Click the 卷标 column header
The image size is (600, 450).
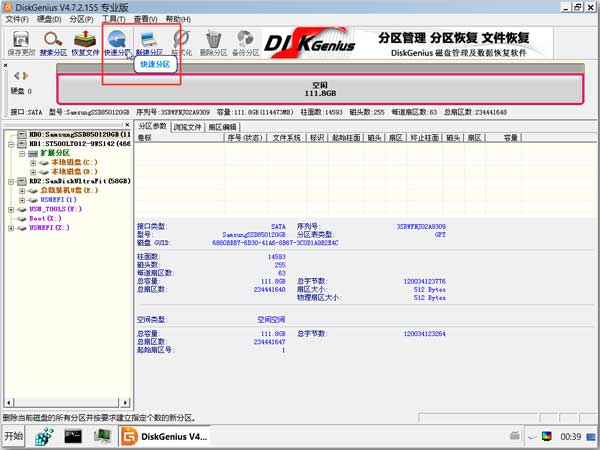[x=180, y=138]
